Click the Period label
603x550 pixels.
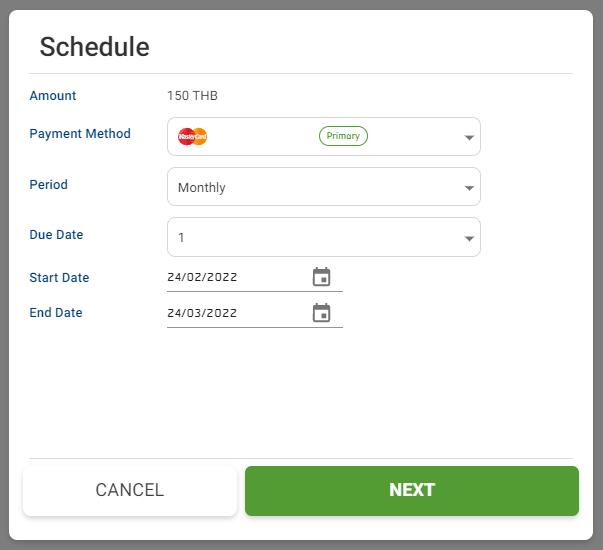pyautogui.click(x=48, y=184)
